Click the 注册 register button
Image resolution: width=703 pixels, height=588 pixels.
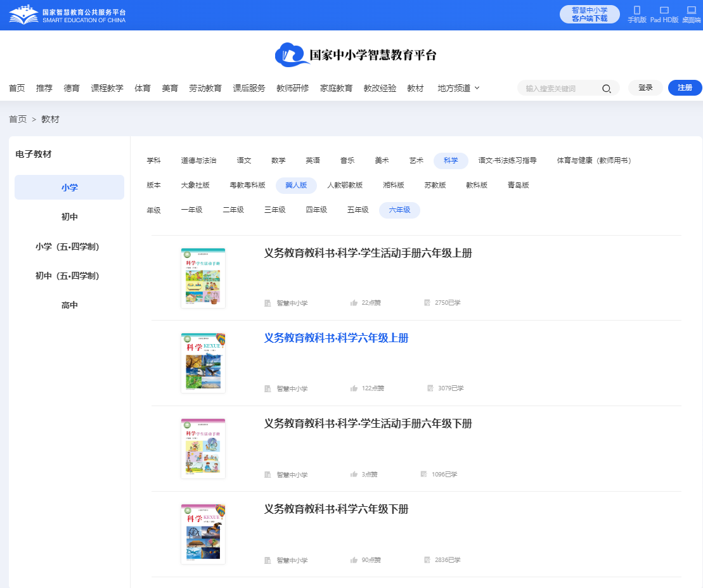tap(685, 88)
